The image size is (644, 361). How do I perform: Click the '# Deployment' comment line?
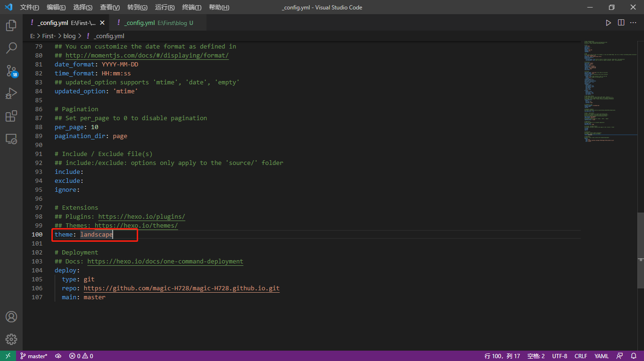[x=76, y=253]
